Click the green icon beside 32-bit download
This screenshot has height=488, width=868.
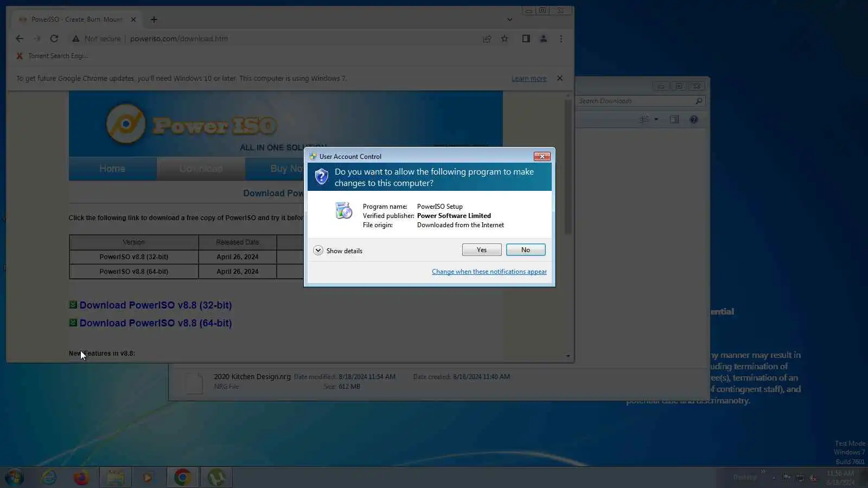point(73,305)
